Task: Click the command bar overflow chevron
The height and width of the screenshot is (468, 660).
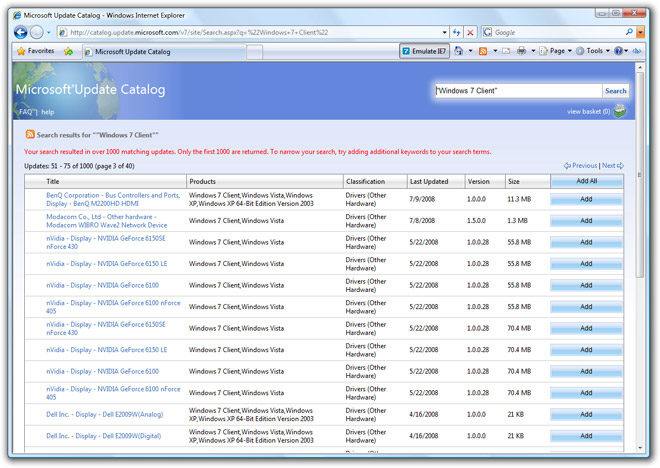Action: 637,51
